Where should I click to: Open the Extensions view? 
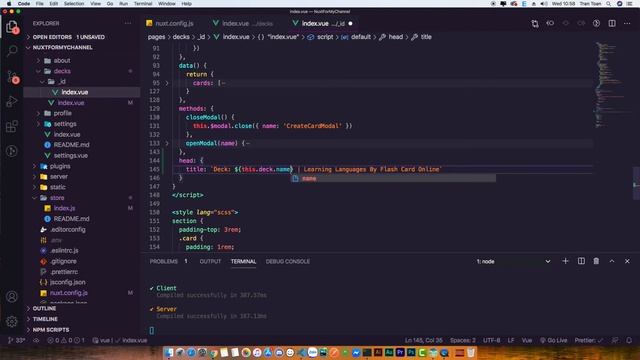pos(12,126)
